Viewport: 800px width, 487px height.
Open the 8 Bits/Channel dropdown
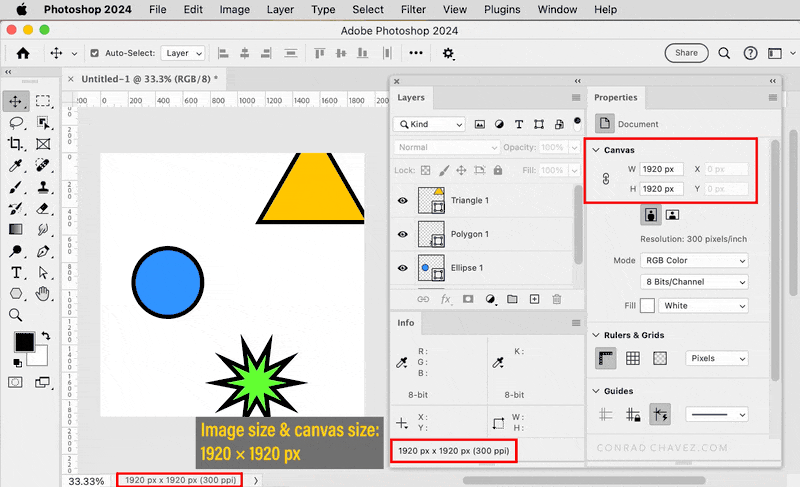click(694, 282)
